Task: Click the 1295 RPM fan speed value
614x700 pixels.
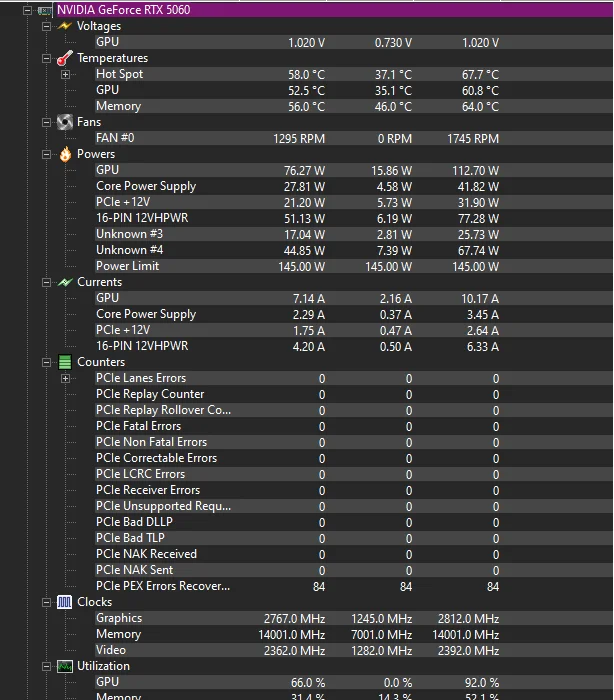Action: point(299,139)
